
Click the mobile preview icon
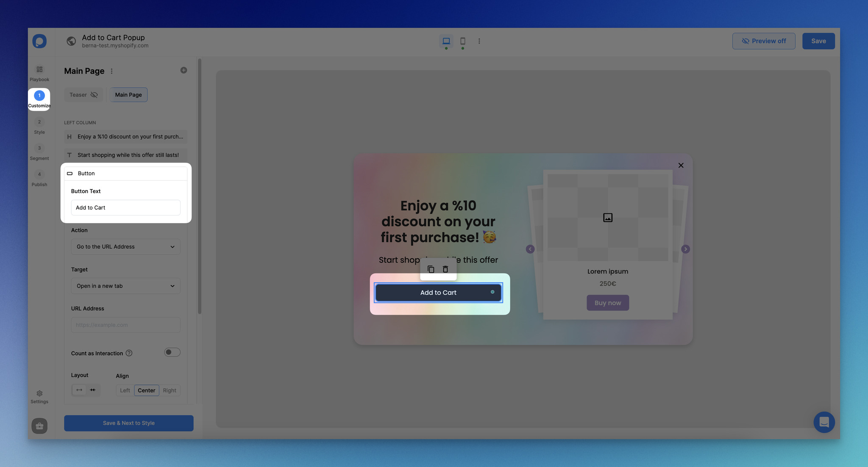pyautogui.click(x=463, y=40)
